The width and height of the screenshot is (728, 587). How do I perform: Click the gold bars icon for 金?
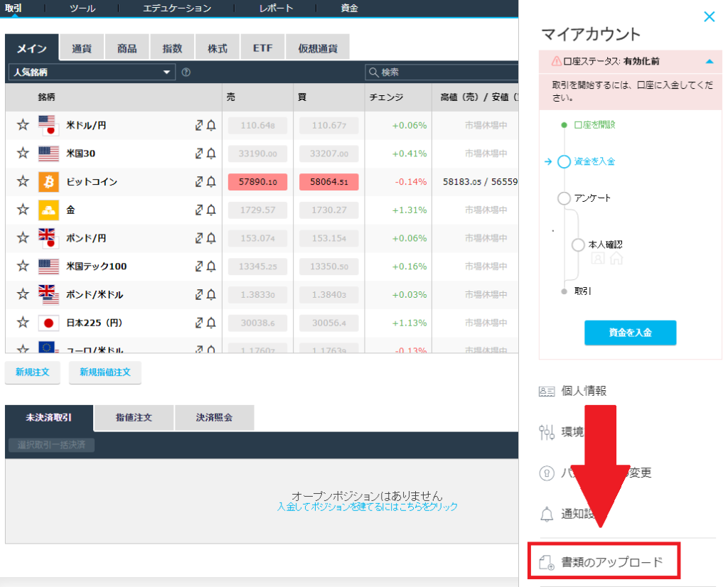(49, 210)
